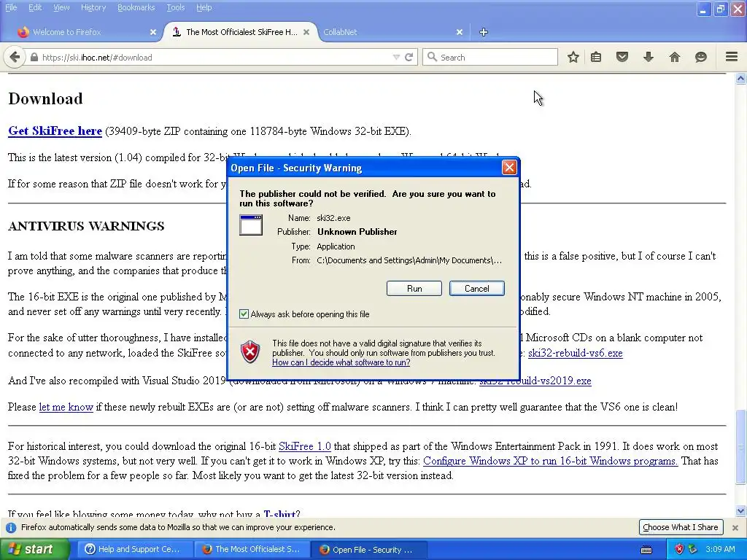747x560 pixels.
Task: Click the application file icon in the dialog
Action: coord(251,225)
